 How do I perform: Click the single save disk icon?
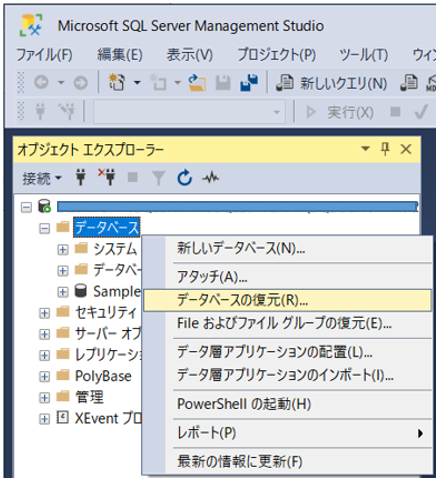click(x=223, y=83)
